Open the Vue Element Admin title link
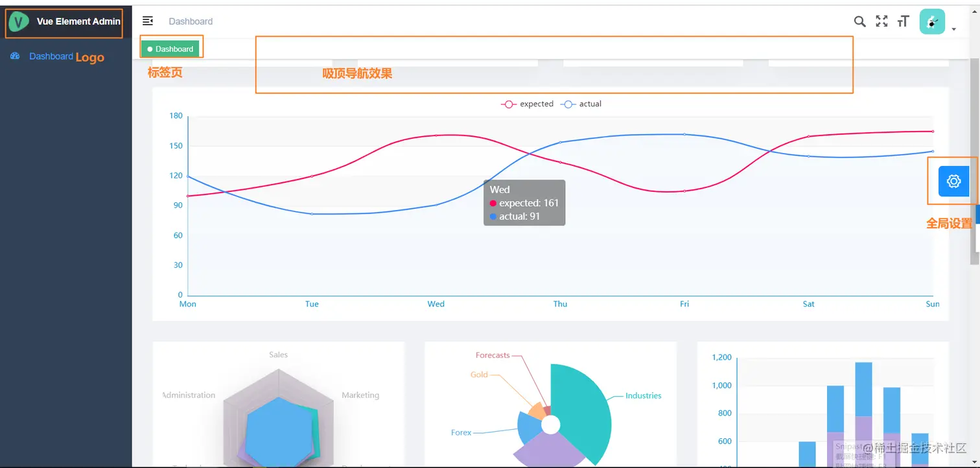The height and width of the screenshot is (468, 980). (x=78, y=21)
